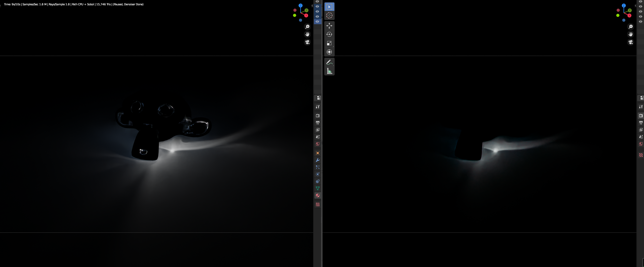The width and height of the screenshot is (644, 267).
Task: Choose the Rotate tool
Action: [329, 34]
